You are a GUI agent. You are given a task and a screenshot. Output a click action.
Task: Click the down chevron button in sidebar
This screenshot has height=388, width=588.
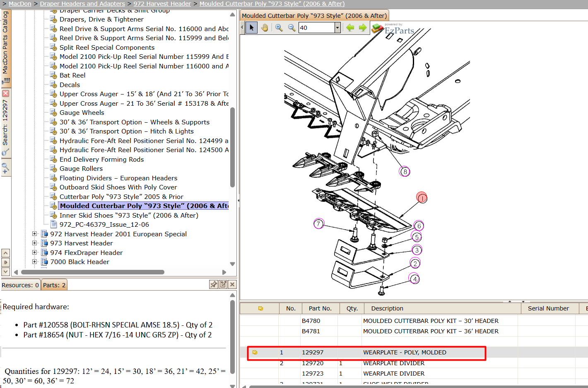(x=6, y=272)
